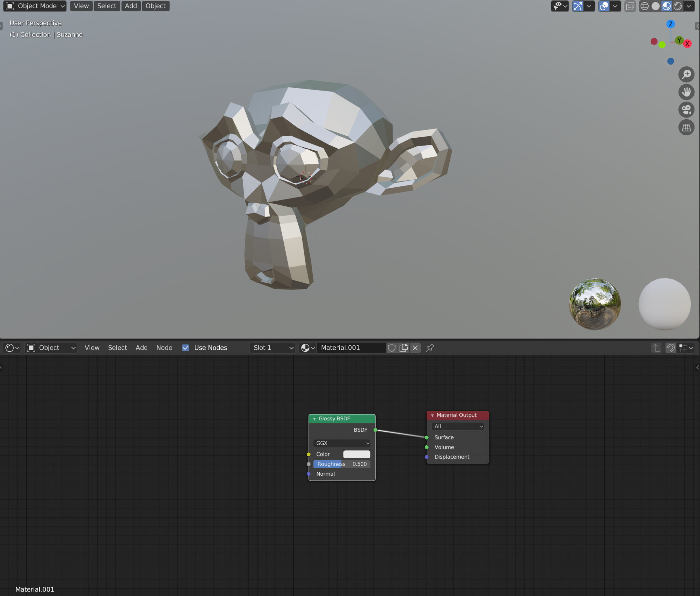700x596 pixels.
Task: Switch viewport to Rendered shading mode
Action: pos(678,6)
